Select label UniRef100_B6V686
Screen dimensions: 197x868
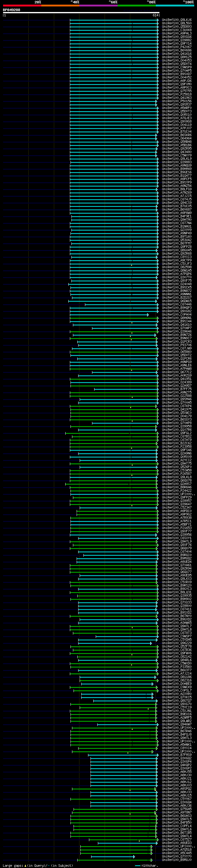[177, 50]
